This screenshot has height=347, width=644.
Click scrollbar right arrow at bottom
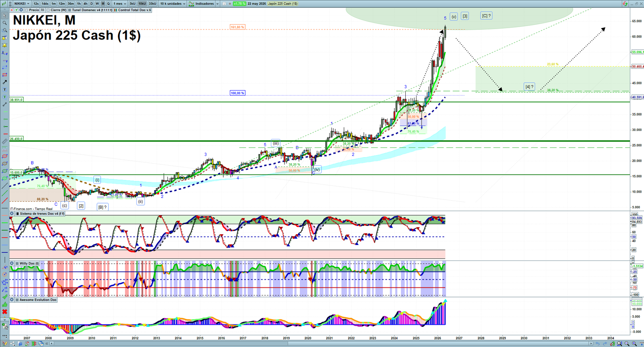(x=591, y=343)
